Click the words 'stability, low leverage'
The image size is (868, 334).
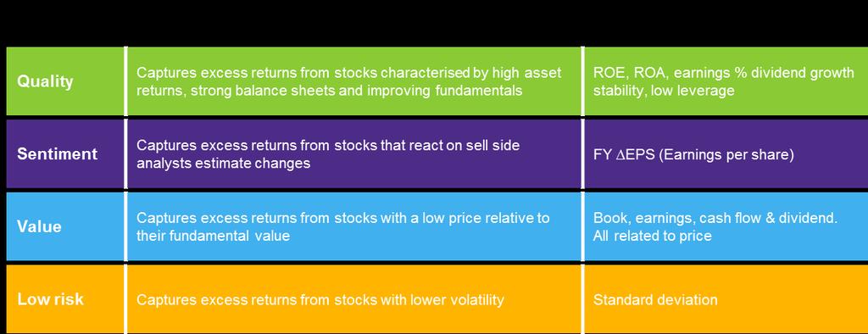click(x=664, y=91)
